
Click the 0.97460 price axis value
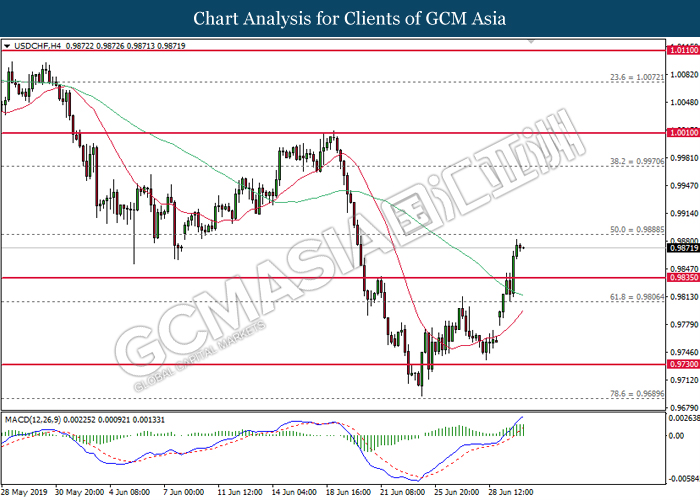point(684,352)
